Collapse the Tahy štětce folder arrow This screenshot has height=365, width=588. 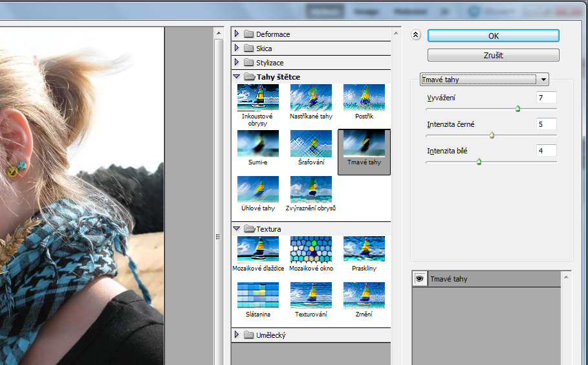236,76
